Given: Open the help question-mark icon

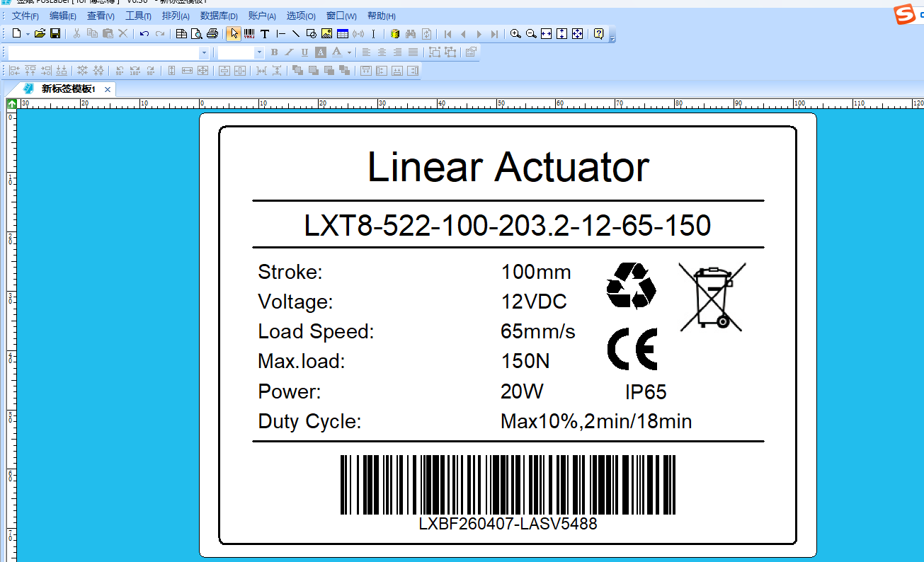Looking at the screenshot, I should (598, 33).
